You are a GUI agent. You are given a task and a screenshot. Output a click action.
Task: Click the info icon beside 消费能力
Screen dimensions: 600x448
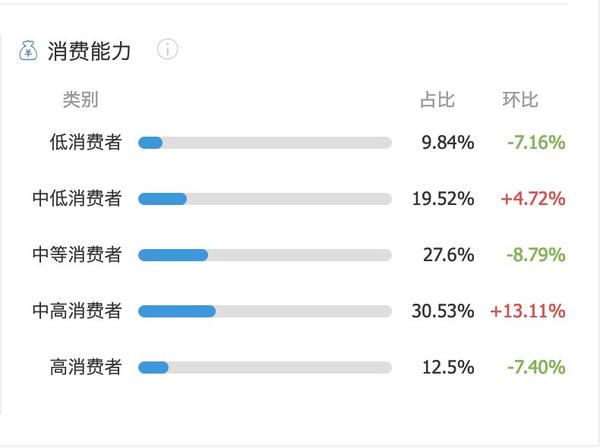tap(168, 49)
